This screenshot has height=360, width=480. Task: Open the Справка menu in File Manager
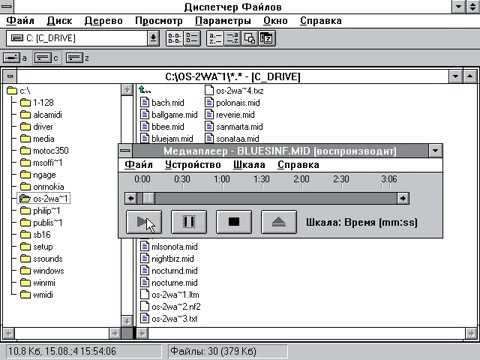[321, 21]
